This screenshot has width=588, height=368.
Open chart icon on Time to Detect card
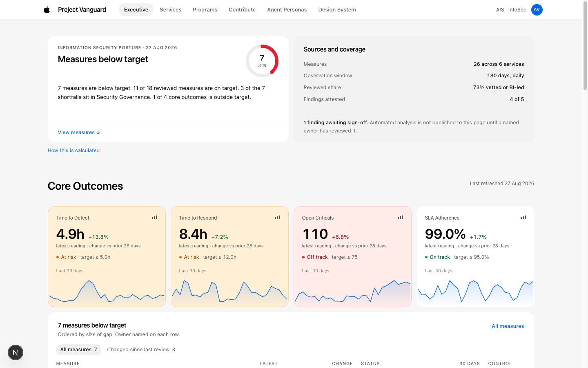click(154, 218)
